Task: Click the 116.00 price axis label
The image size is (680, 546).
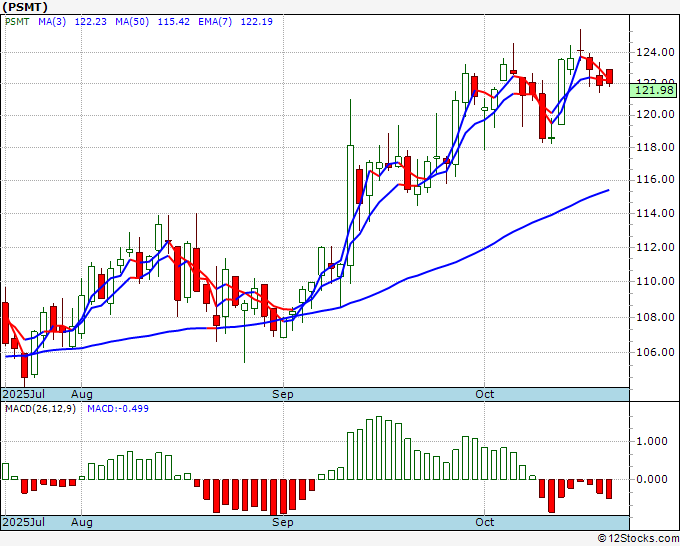Action: tap(655, 180)
